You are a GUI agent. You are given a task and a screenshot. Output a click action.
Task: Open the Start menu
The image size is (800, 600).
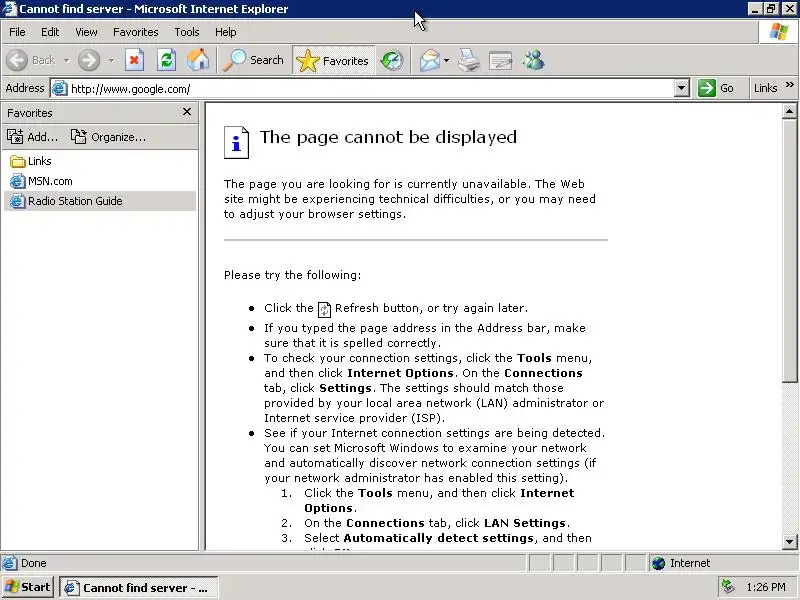pos(28,587)
